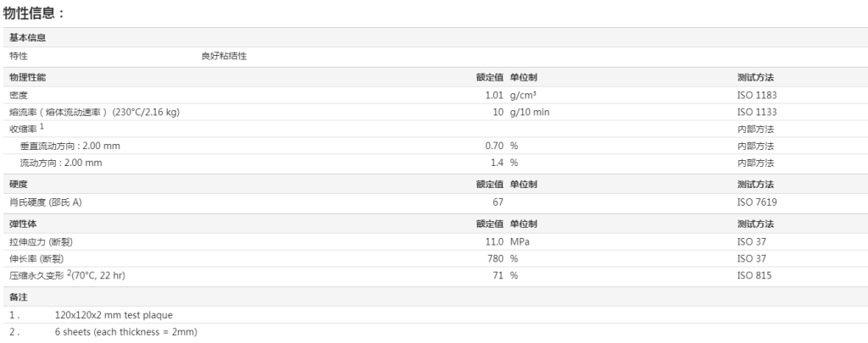The width and height of the screenshot is (868, 343).
Task: Select the 垂直流动方向 2.00 mm row
Action: 434,146
